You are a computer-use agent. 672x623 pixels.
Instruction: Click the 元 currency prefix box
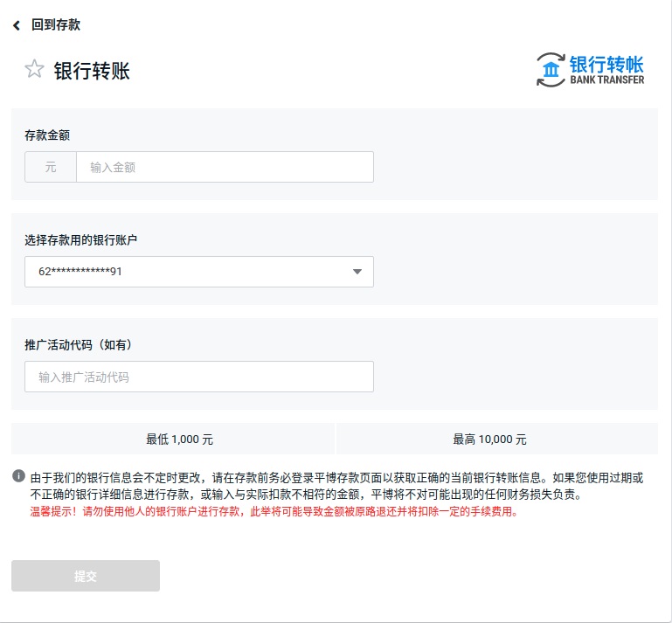[51, 167]
